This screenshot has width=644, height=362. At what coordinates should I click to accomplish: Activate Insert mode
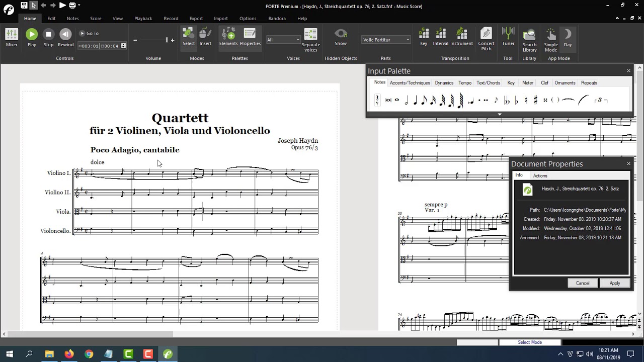(x=205, y=37)
